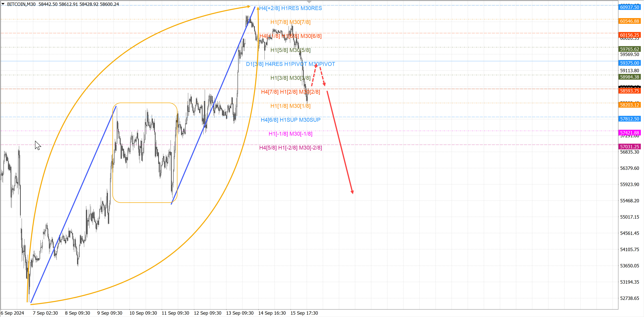This screenshot has height=317, width=644.
Task: Click the red downward arrow tip
Action: [x=352, y=192]
